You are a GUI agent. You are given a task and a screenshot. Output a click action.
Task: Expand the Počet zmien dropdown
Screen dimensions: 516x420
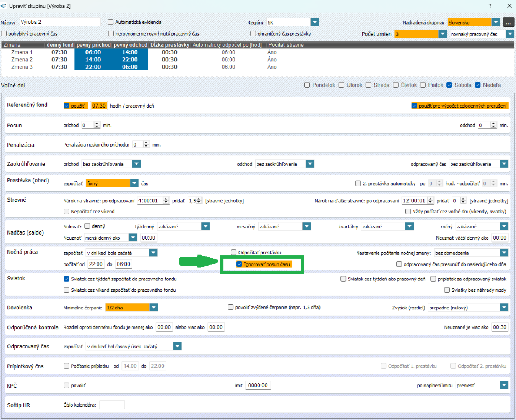pyautogui.click(x=442, y=34)
